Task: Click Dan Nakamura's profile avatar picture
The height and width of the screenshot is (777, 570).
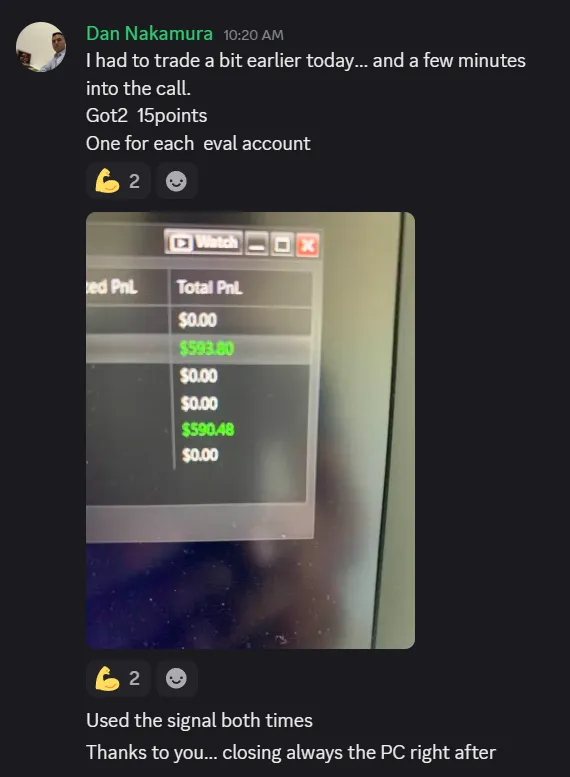Action: click(x=41, y=47)
